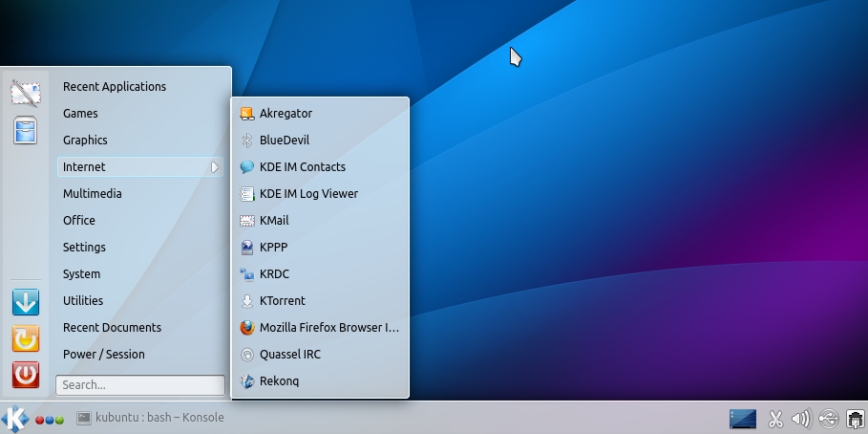
Task: Open the Utilities category
Action: [140, 301]
